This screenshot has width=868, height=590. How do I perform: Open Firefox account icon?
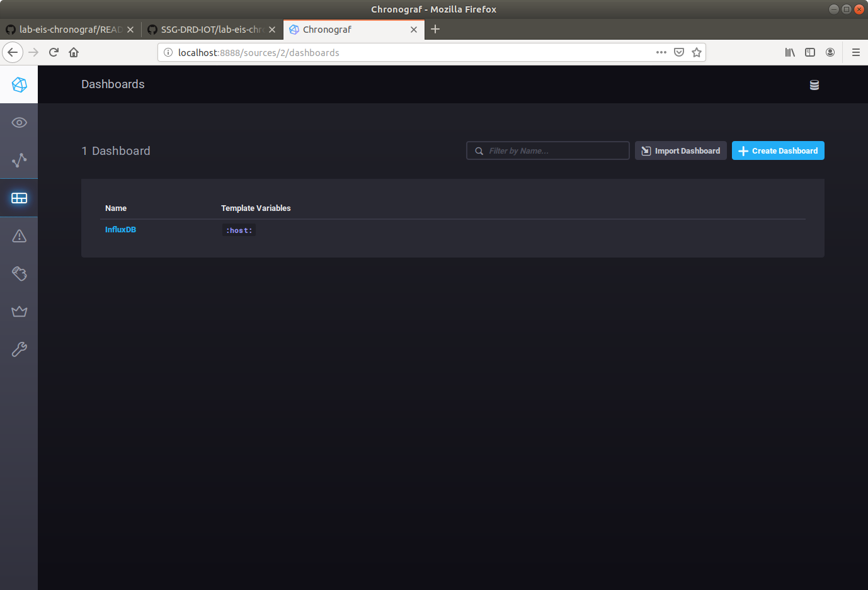[830, 52]
